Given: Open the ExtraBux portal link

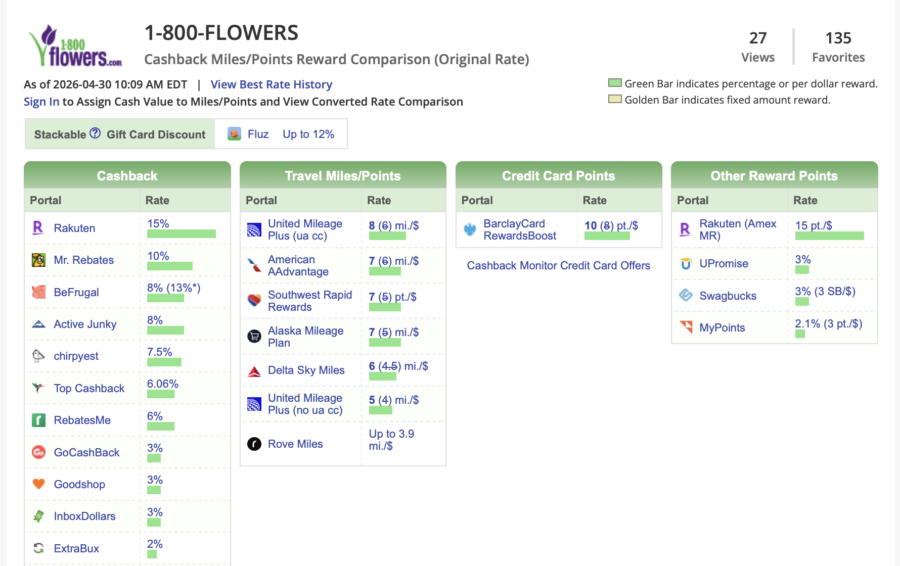Looking at the screenshot, I should pyautogui.click(x=76, y=548).
